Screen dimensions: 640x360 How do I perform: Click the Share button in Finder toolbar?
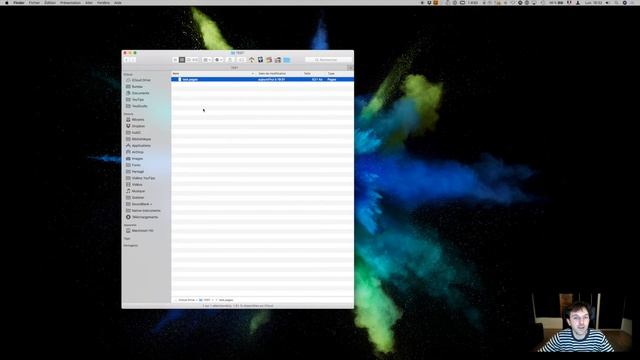point(230,60)
